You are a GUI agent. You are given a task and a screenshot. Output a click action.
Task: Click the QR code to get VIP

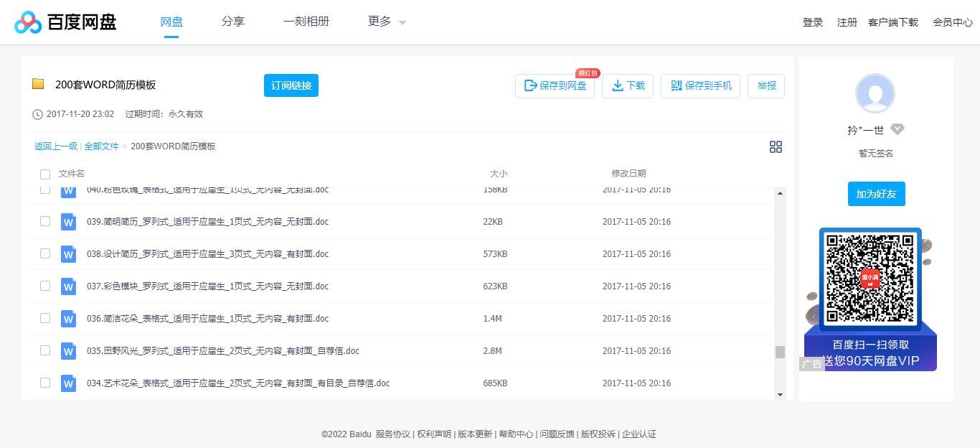[x=870, y=278]
